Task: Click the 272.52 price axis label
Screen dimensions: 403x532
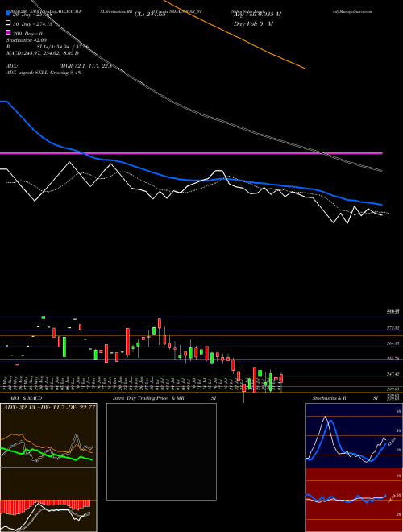Action: point(393,328)
